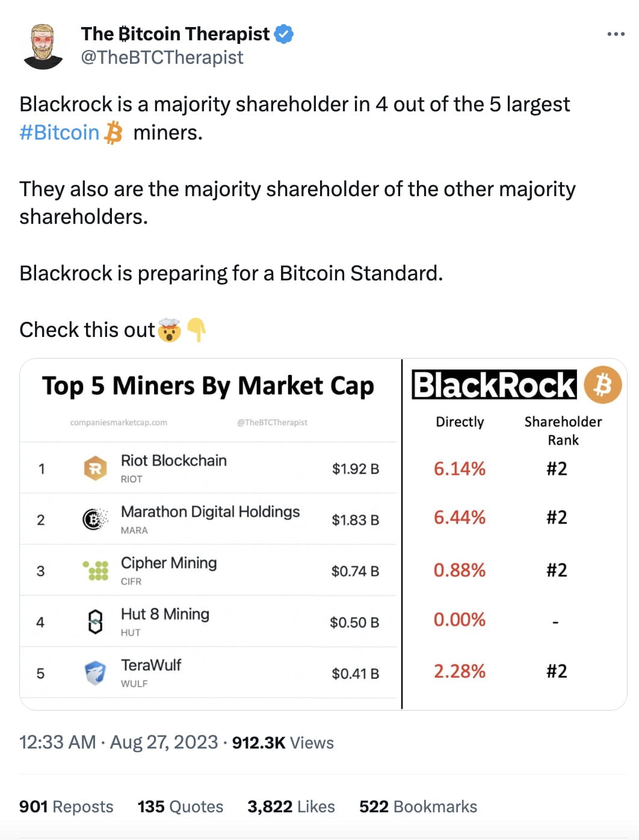
Task: Click the 912.3K Views label
Action: click(x=282, y=742)
